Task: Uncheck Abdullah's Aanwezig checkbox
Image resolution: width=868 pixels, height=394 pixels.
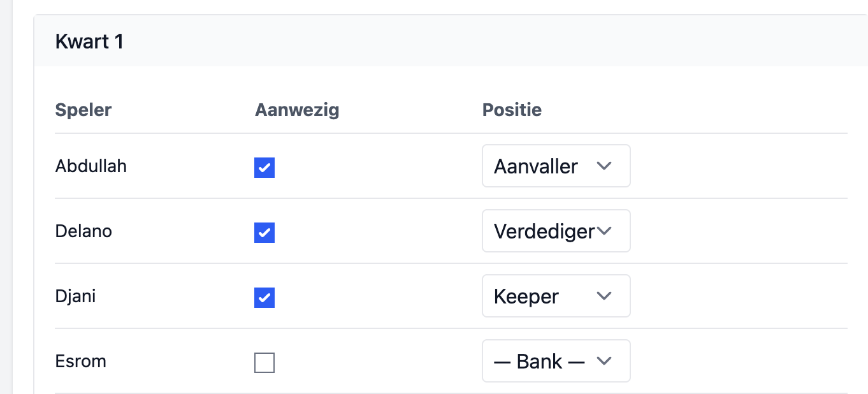Action: (264, 168)
